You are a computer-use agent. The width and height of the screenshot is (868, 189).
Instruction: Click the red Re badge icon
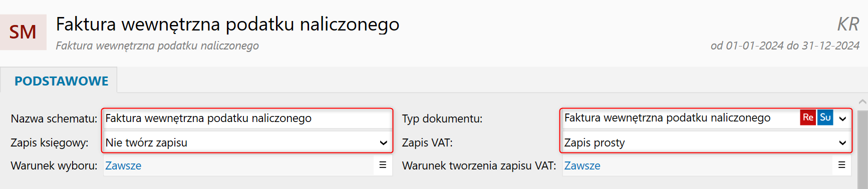click(x=808, y=117)
